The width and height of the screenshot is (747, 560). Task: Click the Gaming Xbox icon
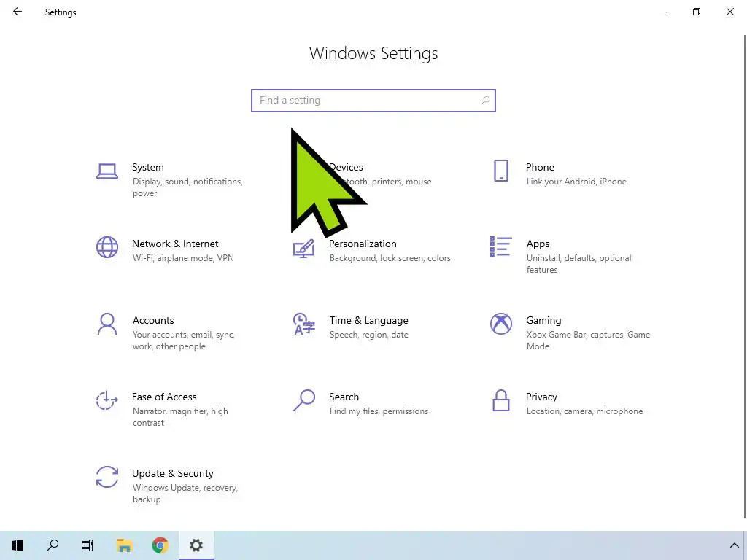point(501,324)
